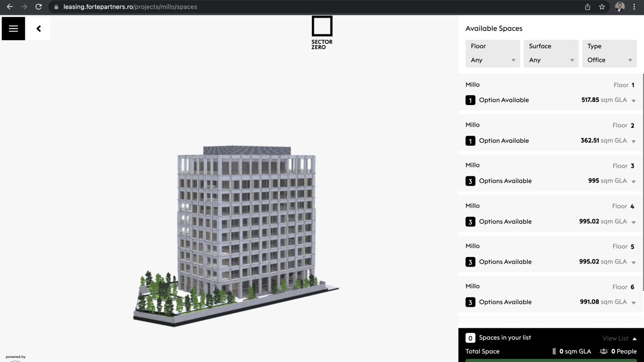The height and width of the screenshot is (362, 644).
Task: Click View List in the summary bar
Action: coord(615,338)
